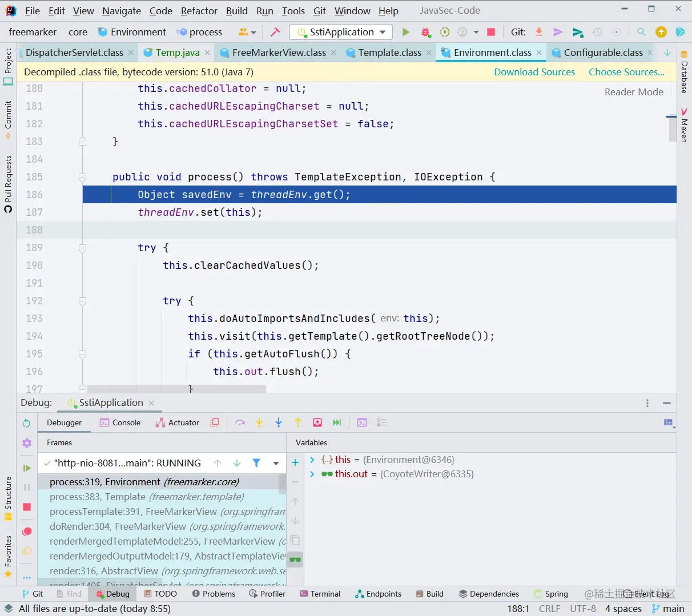Click the Git push arrow icon
The width and height of the screenshot is (692, 616).
click(x=578, y=32)
